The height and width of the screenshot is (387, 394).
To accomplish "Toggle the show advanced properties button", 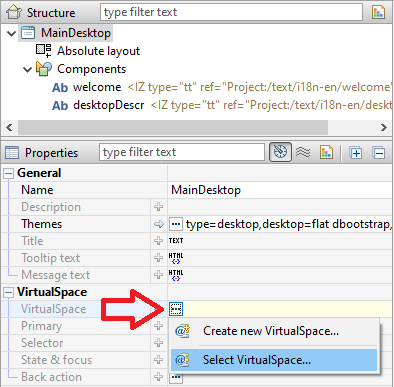I will 280,152.
